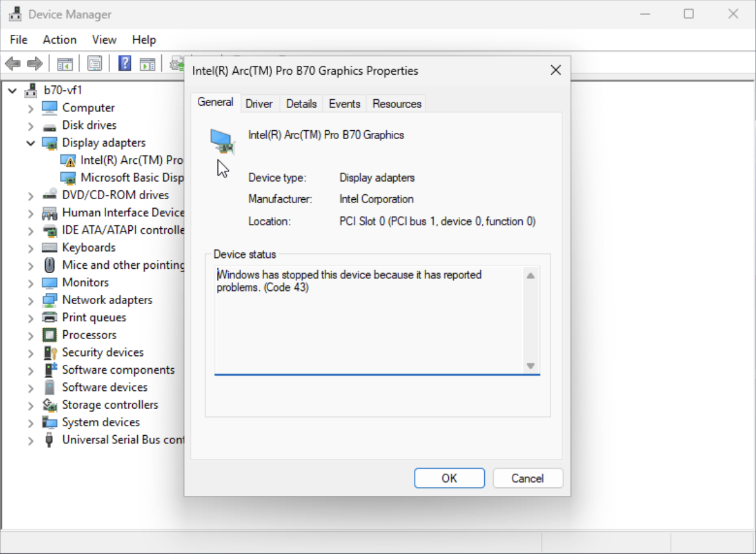Click Device status scrollbar down arrow
Viewport: 756px width, 554px height.
pyautogui.click(x=530, y=366)
